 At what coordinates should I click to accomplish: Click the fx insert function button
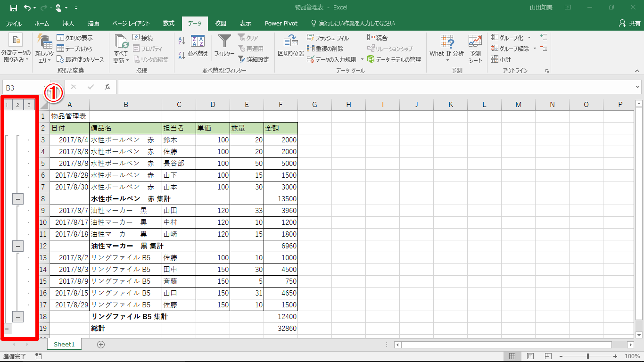tap(107, 87)
